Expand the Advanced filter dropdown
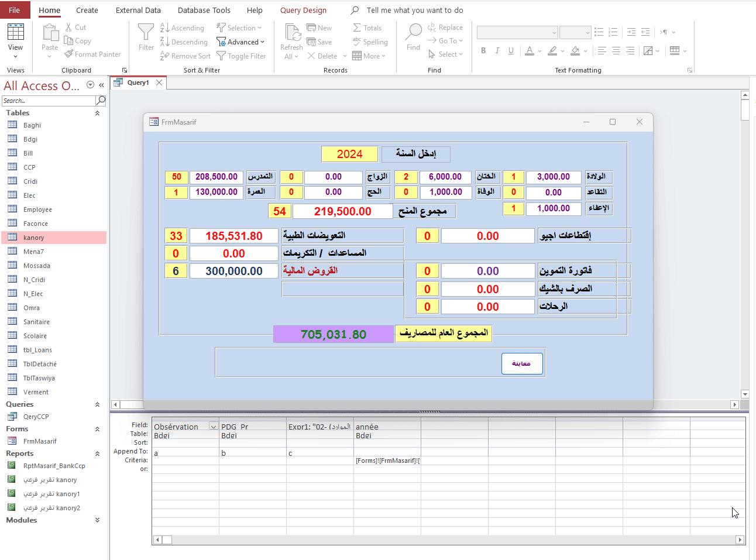This screenshot has height=560, width=756. click(x=240, y=42)
